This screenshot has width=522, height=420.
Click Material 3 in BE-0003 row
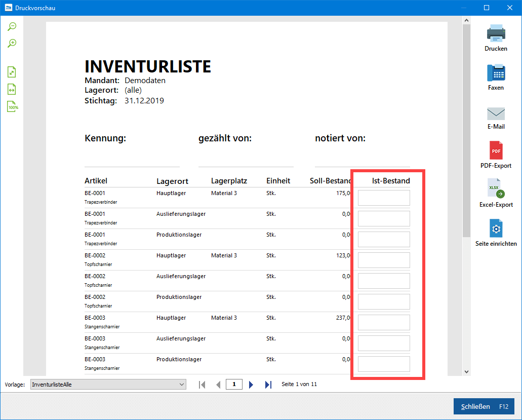(x=224, y=318)
